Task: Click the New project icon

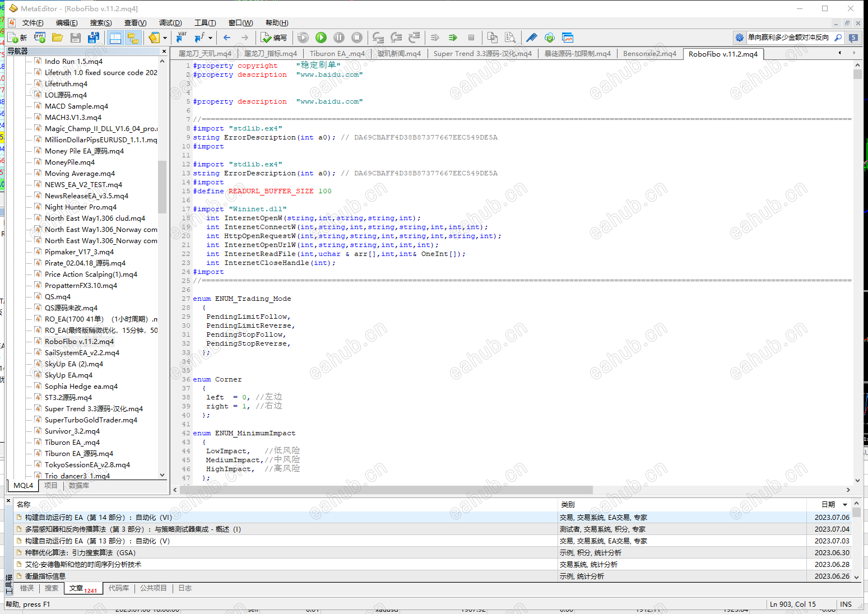Action: pyautogui.click(x=40, y=38)
